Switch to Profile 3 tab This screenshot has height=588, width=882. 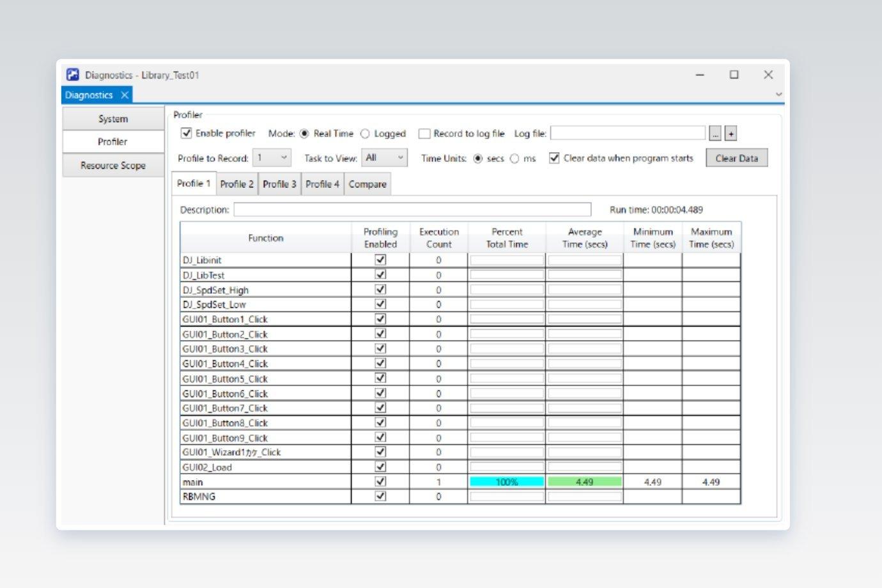(279, 184)
